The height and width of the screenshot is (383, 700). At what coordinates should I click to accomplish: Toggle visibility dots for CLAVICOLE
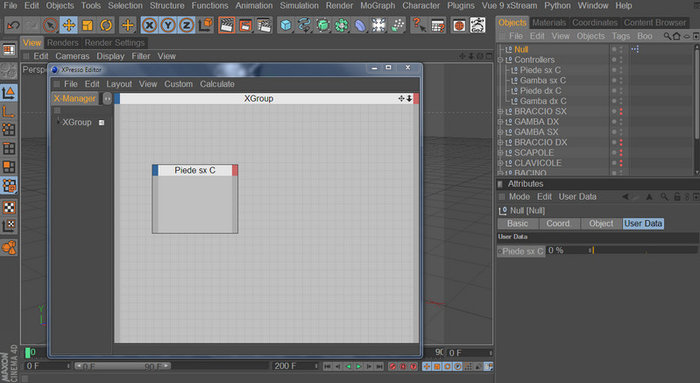tap(621, 163)
